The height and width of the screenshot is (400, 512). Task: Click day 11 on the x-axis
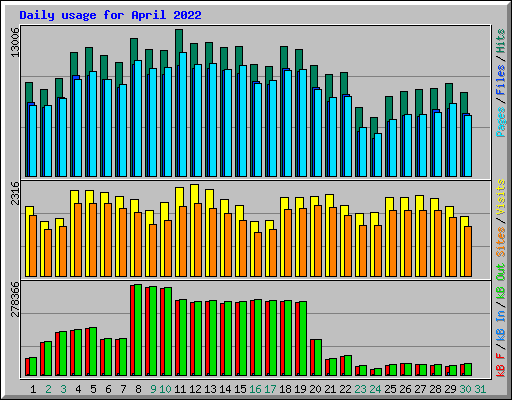pyautogui.click(x=180, y=389)
